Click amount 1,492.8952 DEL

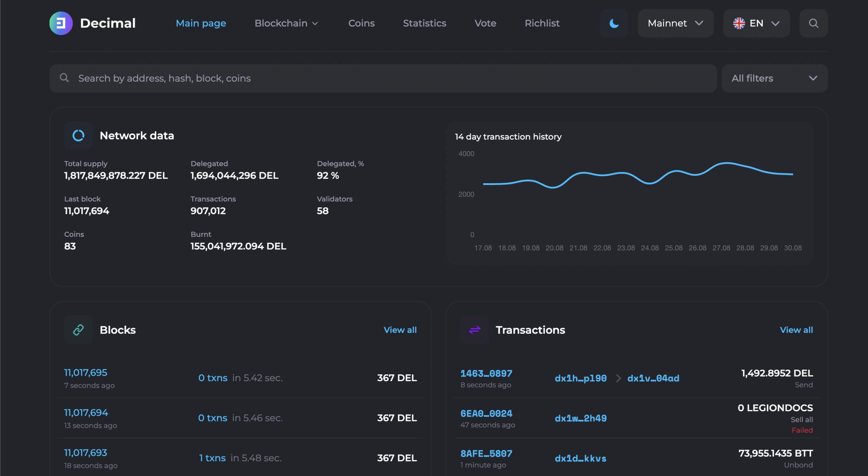pos(777,373)
